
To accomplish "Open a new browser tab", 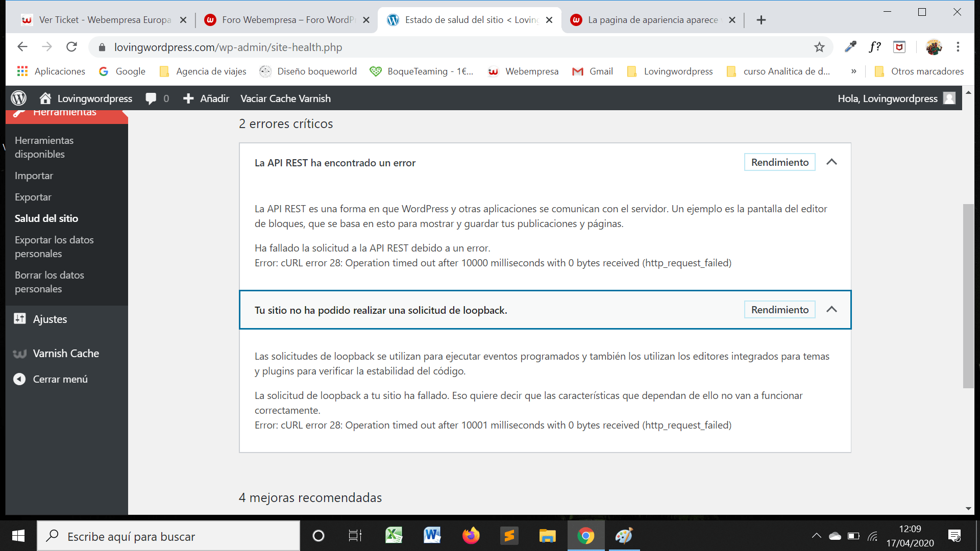I will 761,20.
